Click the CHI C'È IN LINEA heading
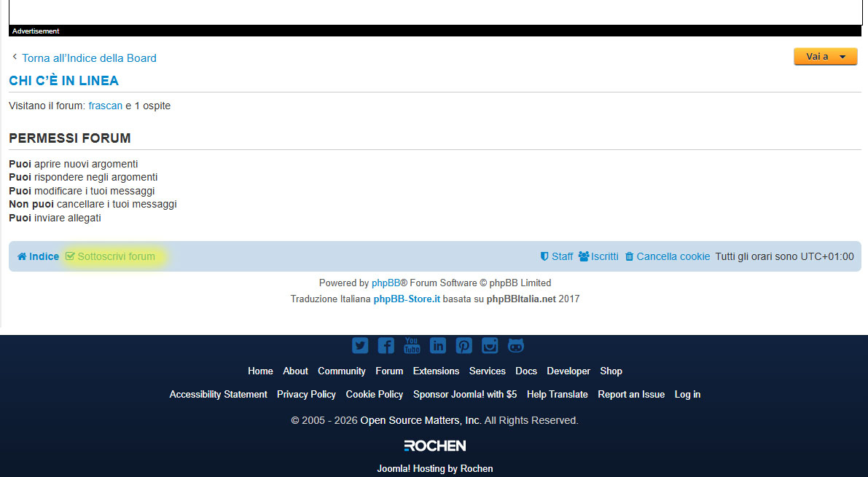 pyautogui.click(x=63, y=80)
